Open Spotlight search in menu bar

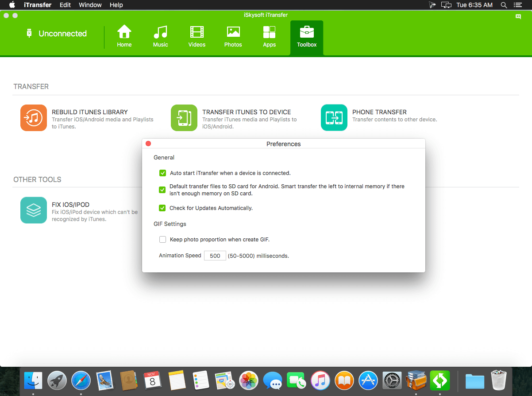[504, 5]
